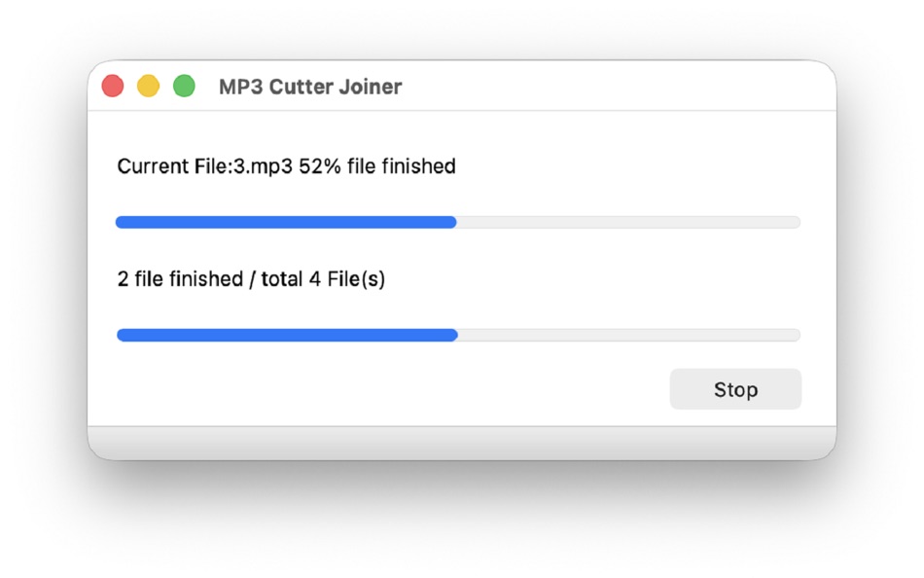Click the MP3 Cutter Joiner title text

pos(309,87)
